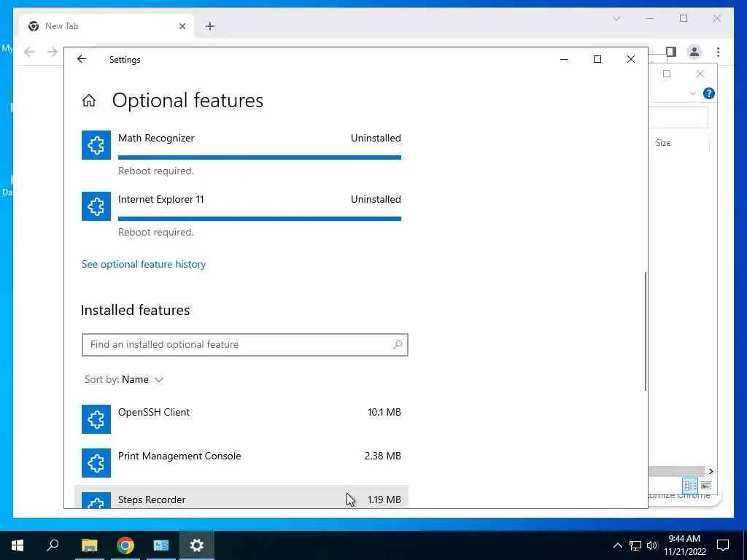Viewport: 747px width, 560px height.
Task: Click Chrome's back navigation arrow
Action: click(29, 52)
